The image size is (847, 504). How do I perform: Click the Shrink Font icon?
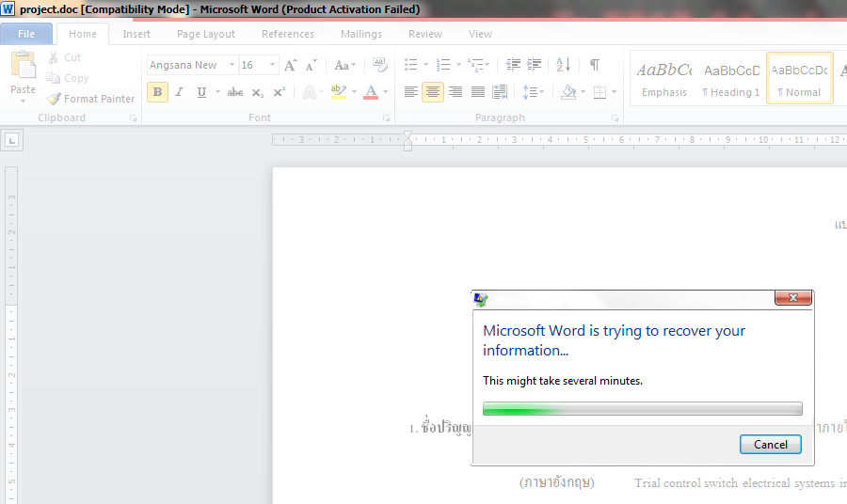click(x=312, y=65)
